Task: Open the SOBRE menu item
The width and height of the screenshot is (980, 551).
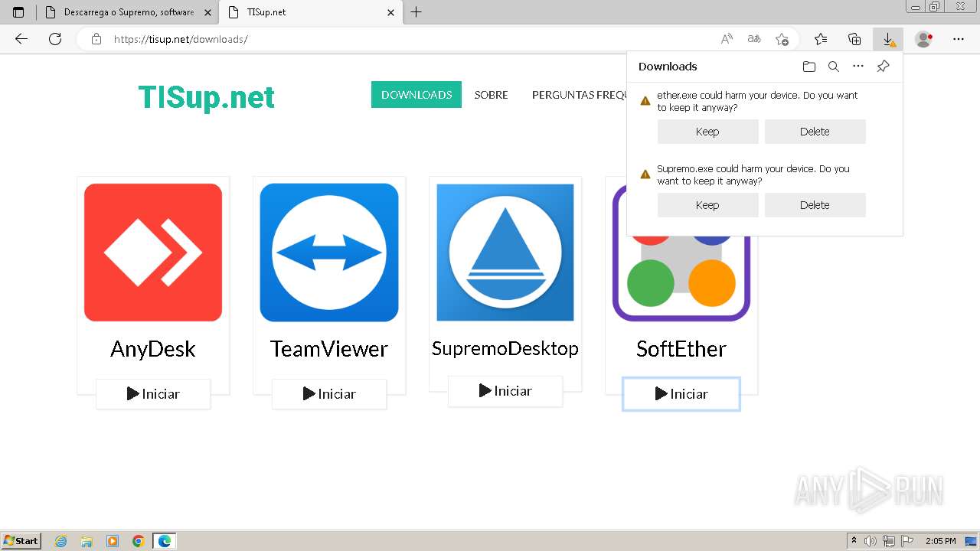Action: (491, 95)
